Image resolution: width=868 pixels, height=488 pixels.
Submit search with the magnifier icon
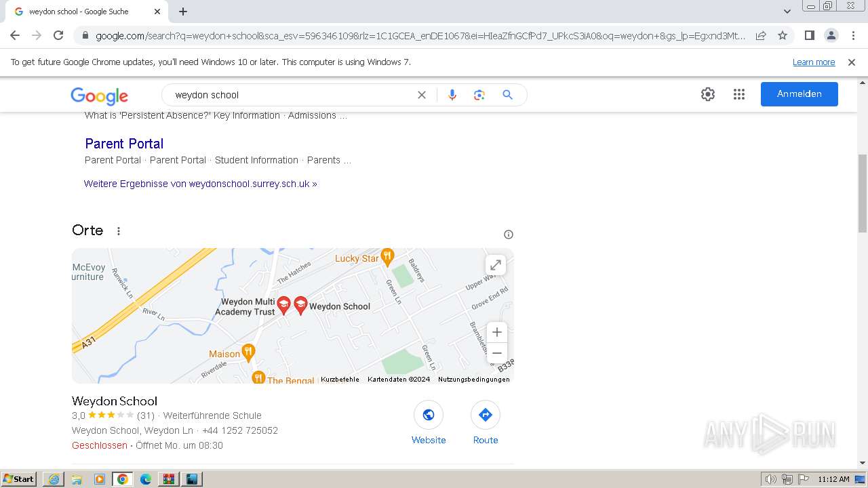(x=507, y=95)
